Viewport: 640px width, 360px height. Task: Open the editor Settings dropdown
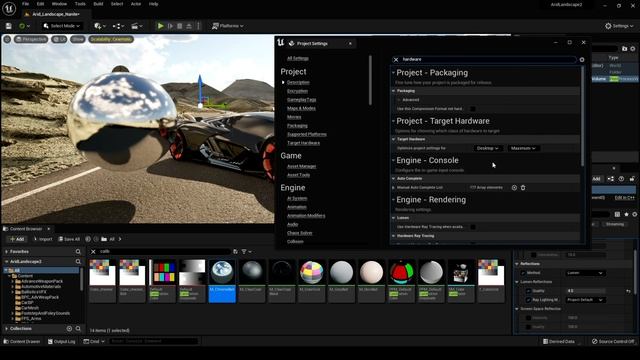pos(619,26)
